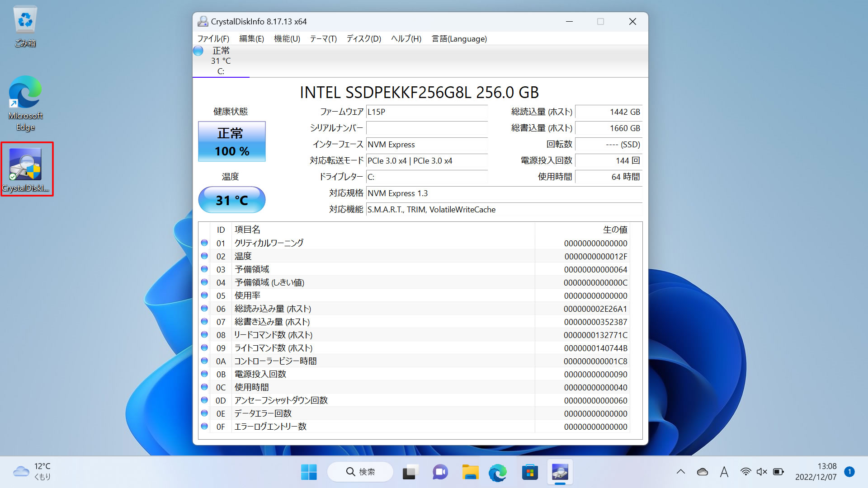The image size is (868, 488).
Task: Select the クリティカルワーニング attribute name
Action: (x=269, y=243)
